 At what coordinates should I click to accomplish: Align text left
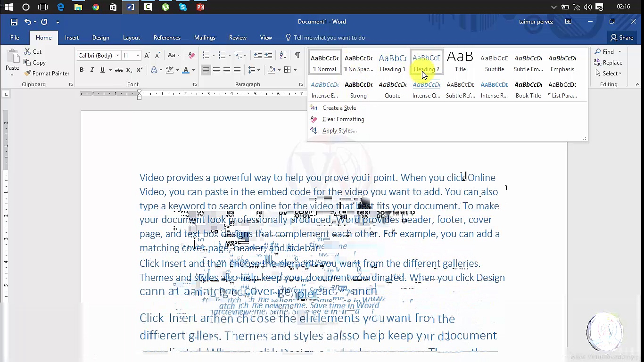[206, 70]
